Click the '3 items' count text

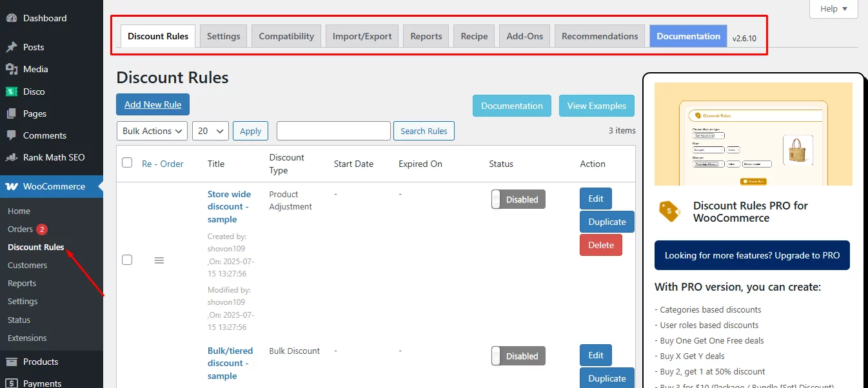[x=622, y=130]
